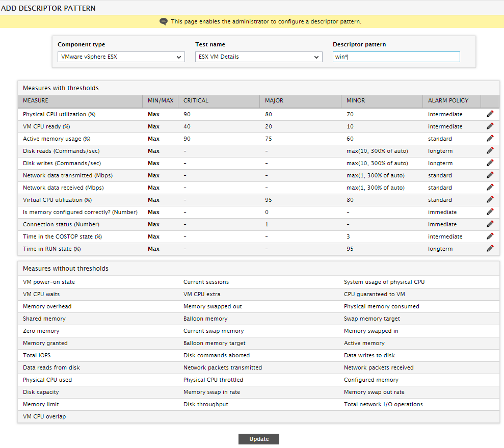Edit thresholds for Disk reads (Commands/sec)
504x448 pixels.
490,151
